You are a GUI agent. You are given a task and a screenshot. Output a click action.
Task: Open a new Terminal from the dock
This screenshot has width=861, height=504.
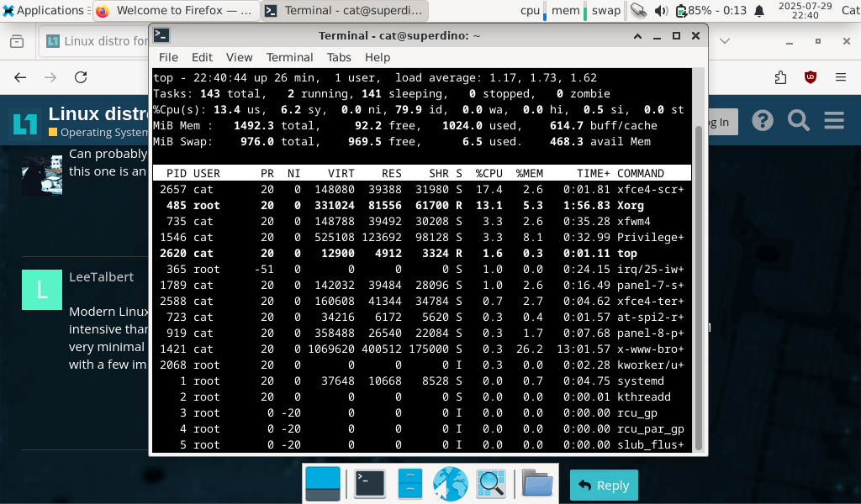(x=368, y=483)
